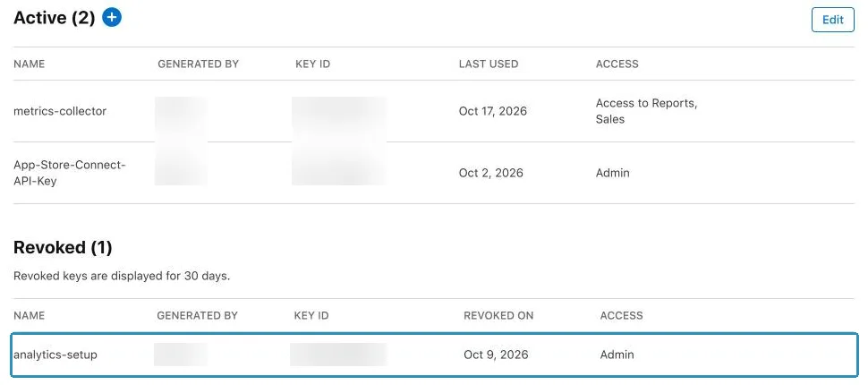Image resolution: width=868 pixels, height=385 pixels.
Task: Click the Revoked table NAME header
Action: pos(29,316)
